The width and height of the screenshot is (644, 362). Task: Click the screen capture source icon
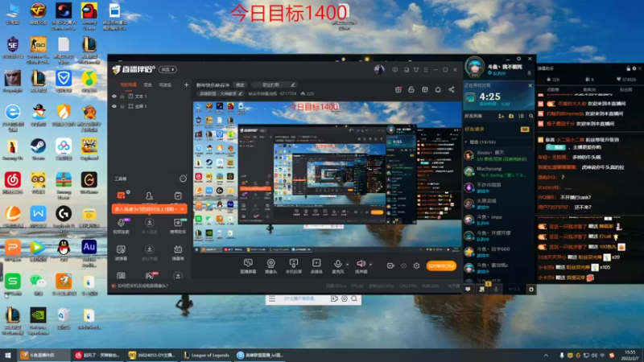click(x=248, y=264)
